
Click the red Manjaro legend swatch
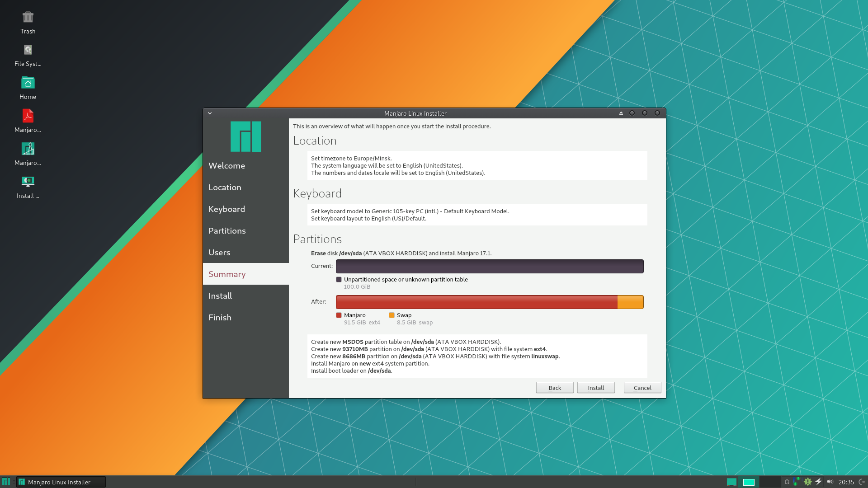tap(339, 315)
